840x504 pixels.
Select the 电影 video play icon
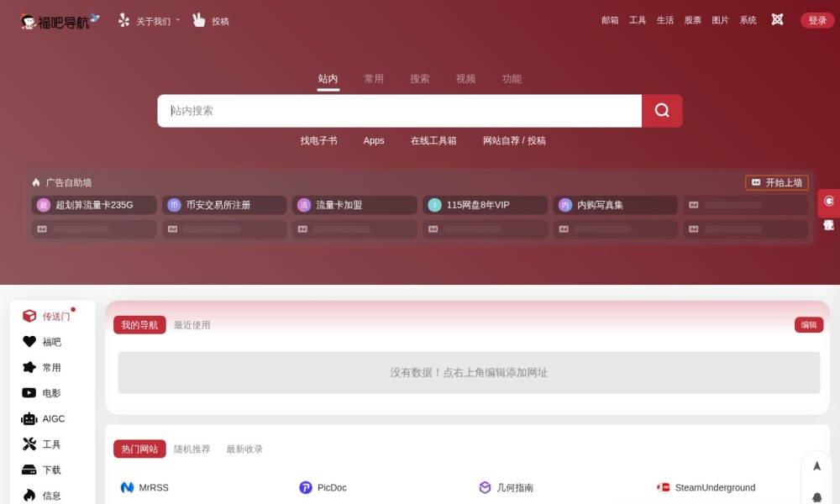coord(29,392)
